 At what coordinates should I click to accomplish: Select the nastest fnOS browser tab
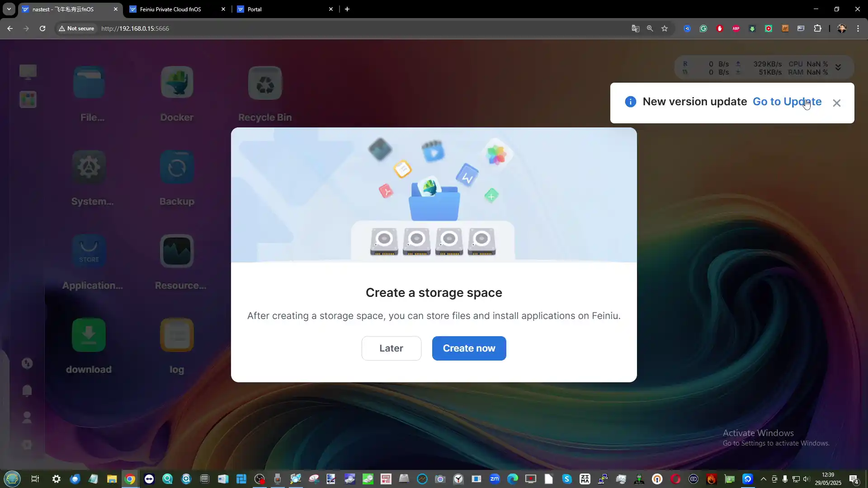pyautogui.click(x=70, y=9)
